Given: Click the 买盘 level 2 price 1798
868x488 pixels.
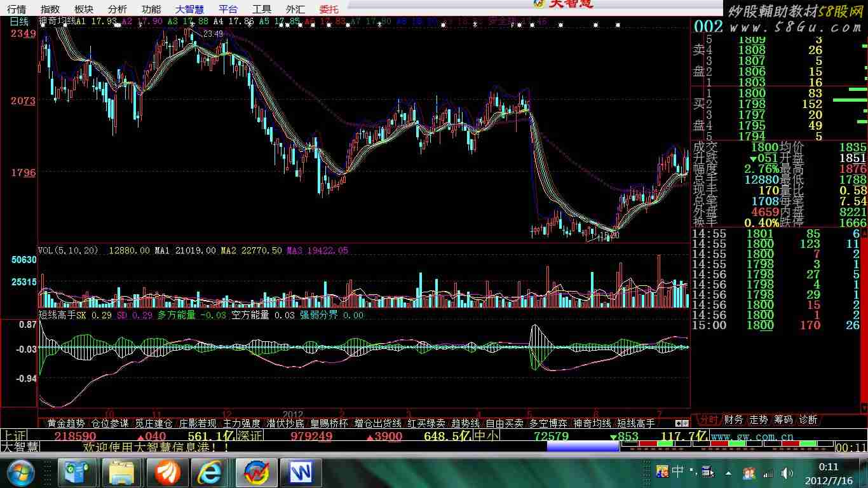Looking at the screenshot, I should pyautogui.click(x=752, y=104).
